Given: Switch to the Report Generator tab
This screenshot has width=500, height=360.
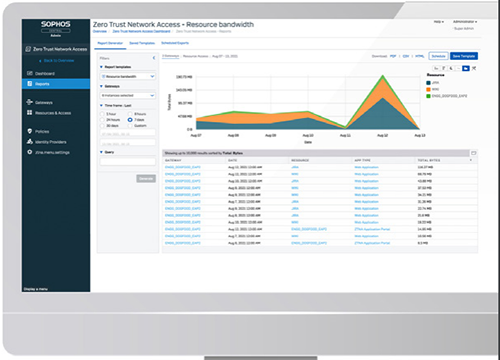Looking at the screenshot, I should click(x=110, y=43).
